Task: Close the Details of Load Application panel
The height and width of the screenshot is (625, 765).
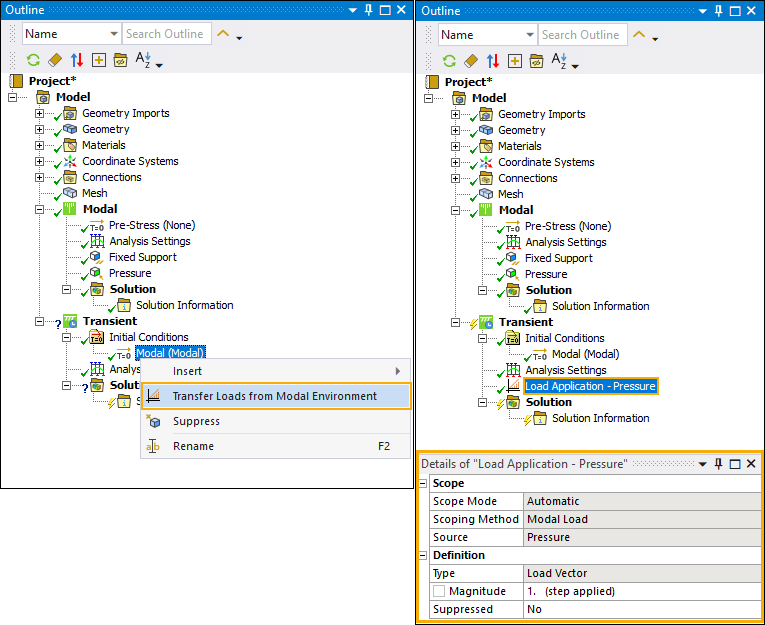Action: coord(751,464)
